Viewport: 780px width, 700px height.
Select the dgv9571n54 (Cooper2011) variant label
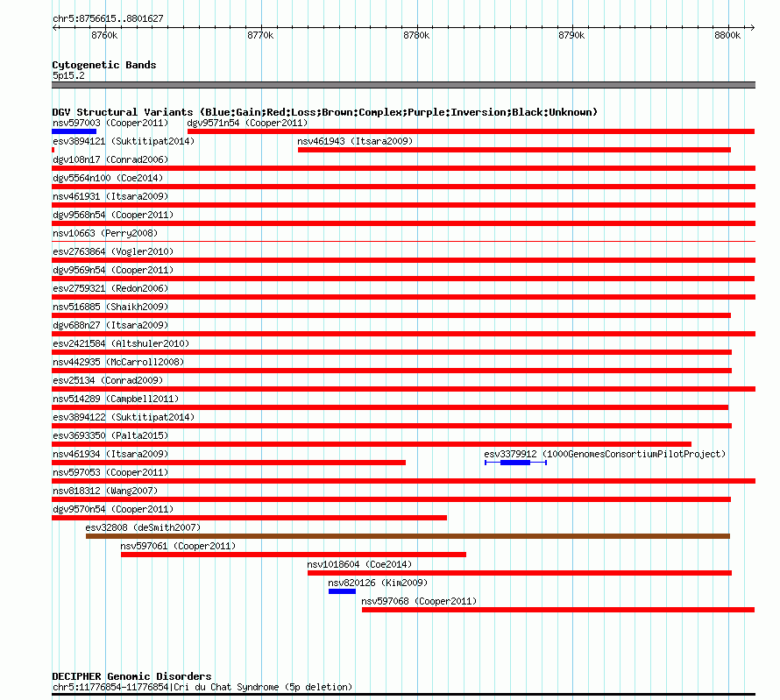click(247, 123)
